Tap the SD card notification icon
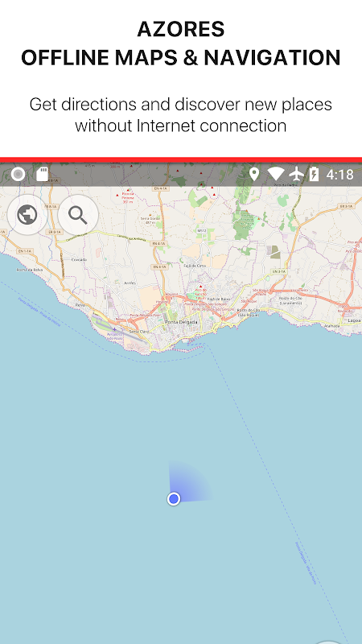This screenshot has width=362, height=644. coord(43,174)
